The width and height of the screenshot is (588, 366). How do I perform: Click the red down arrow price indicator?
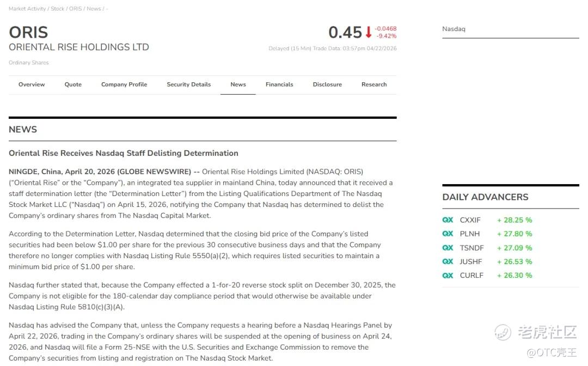(x=368, y=32)
